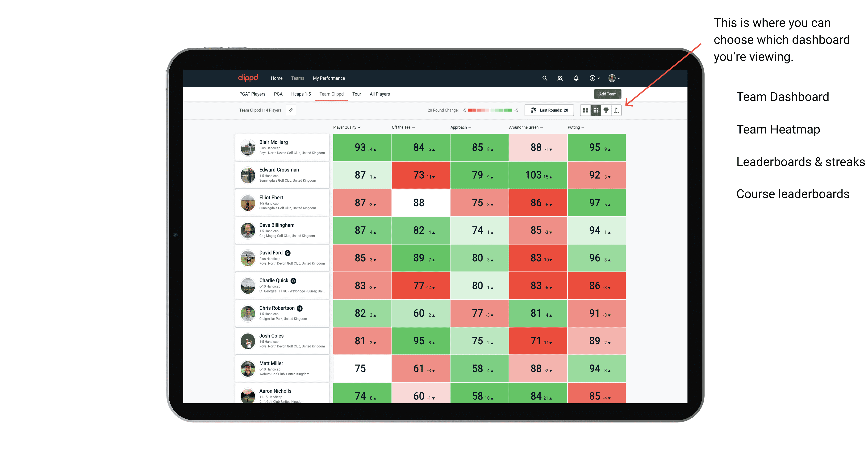
Task: Click the Add Team button
Action: point(608,94)
